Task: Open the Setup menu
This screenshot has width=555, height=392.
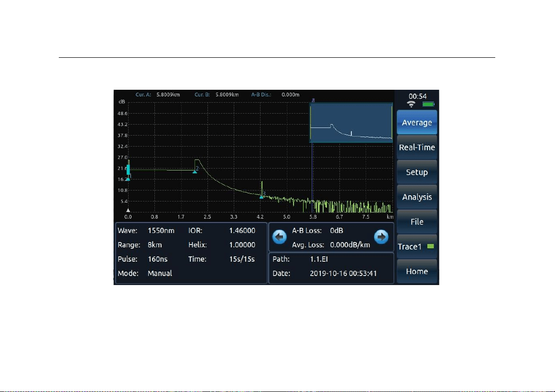Action: [x=417, y=172]
